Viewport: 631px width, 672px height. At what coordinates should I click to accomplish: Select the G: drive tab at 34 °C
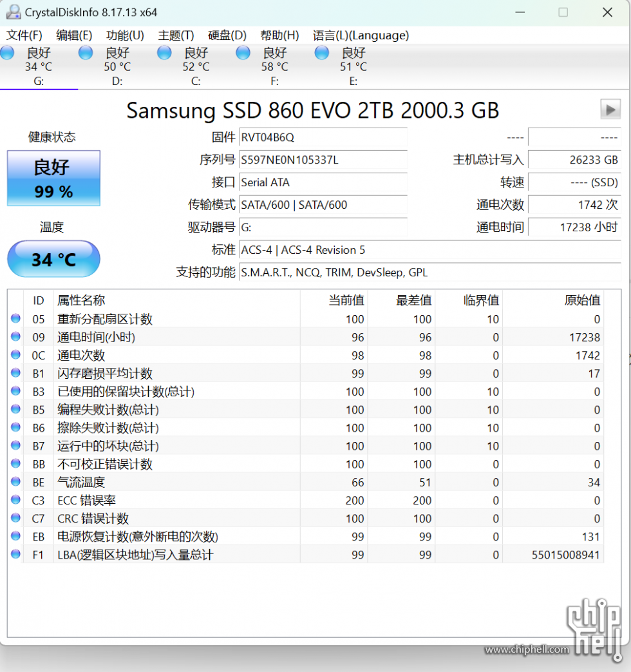point(39,66)
